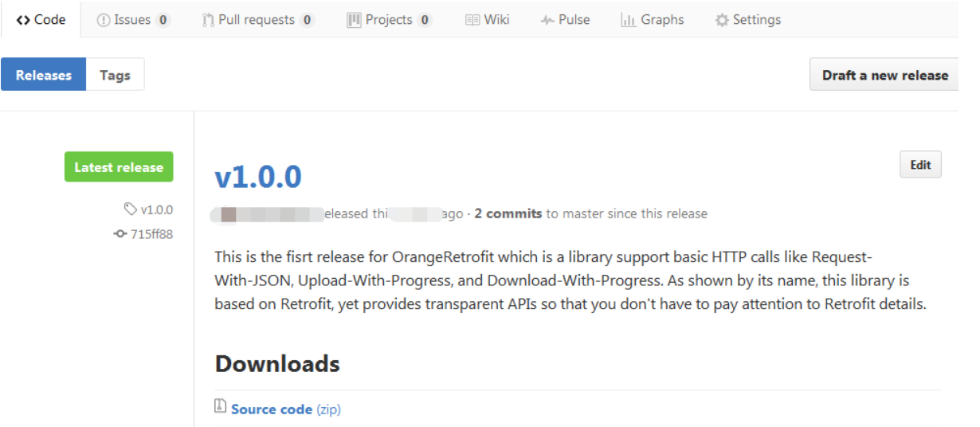
Task: Click Draft a new release
Action: click(x=884, y=75)
